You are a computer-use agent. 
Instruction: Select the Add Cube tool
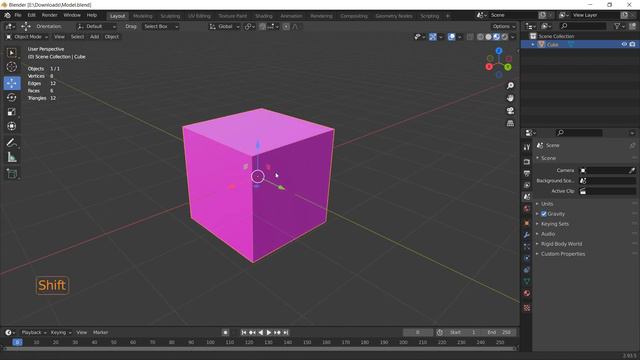pos(12,174)
